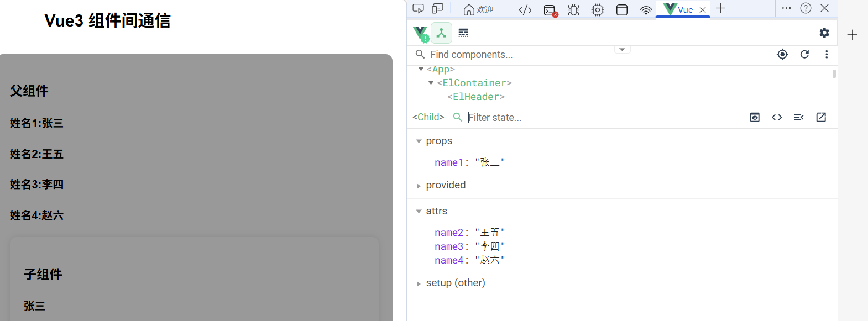Image resolution: width=868 pixels, height=321 pixels.
Task: Switch to Components inspector tree icon
Action: tap(441, 33)
